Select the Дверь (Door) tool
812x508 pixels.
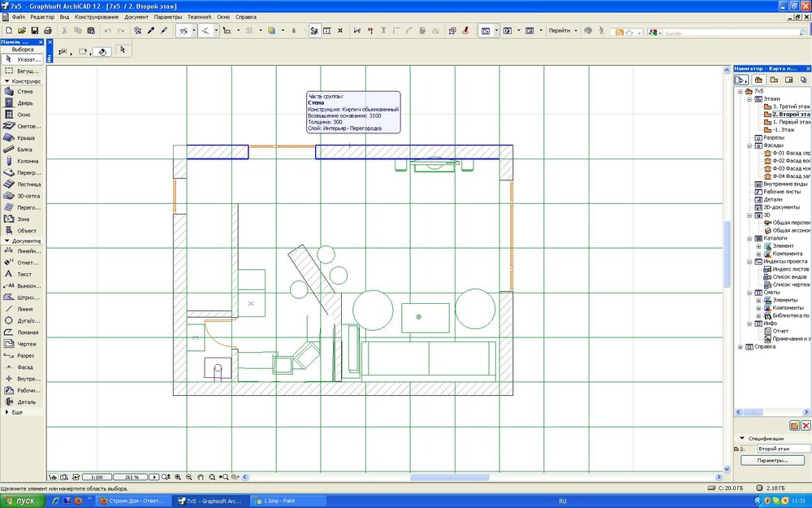23,103
